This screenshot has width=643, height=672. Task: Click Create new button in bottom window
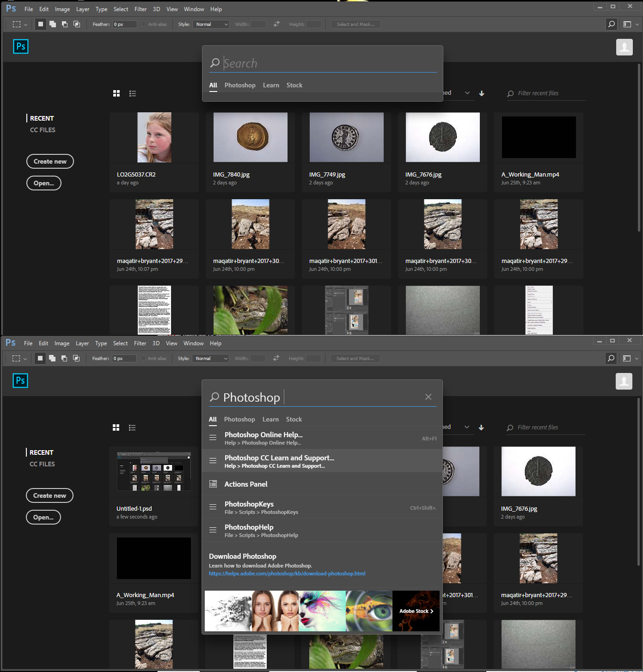tap(49, 495)
